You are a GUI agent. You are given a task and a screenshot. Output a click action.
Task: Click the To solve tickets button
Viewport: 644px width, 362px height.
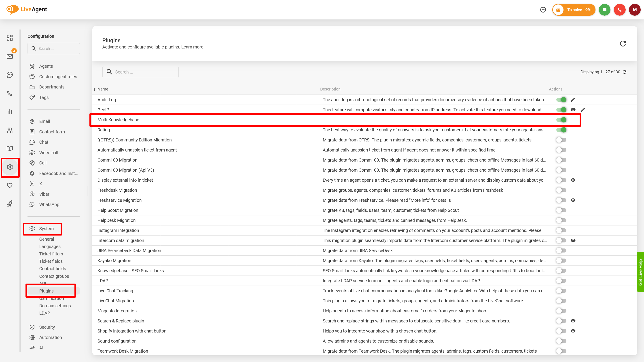pos(574,10)
